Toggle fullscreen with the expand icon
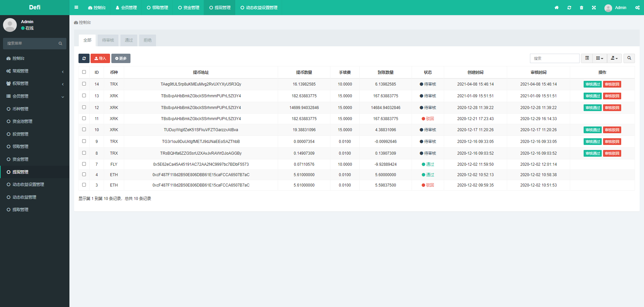This screenshot has width=644, height=307. (x=594, y=8)
